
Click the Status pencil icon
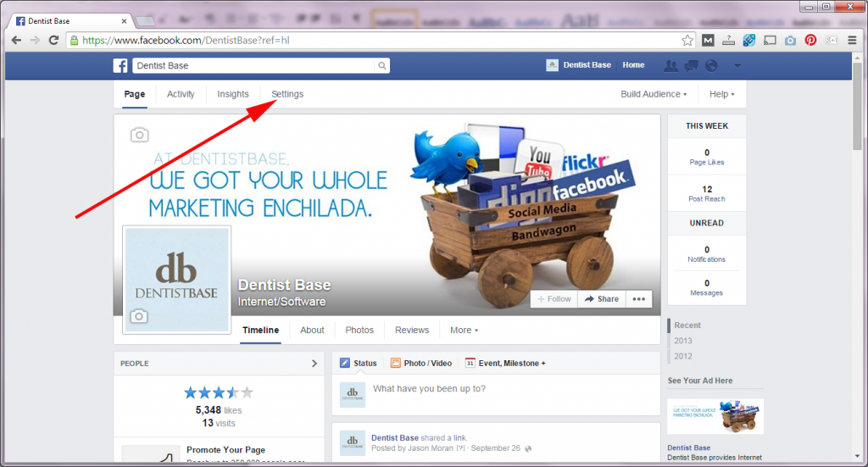345,363
